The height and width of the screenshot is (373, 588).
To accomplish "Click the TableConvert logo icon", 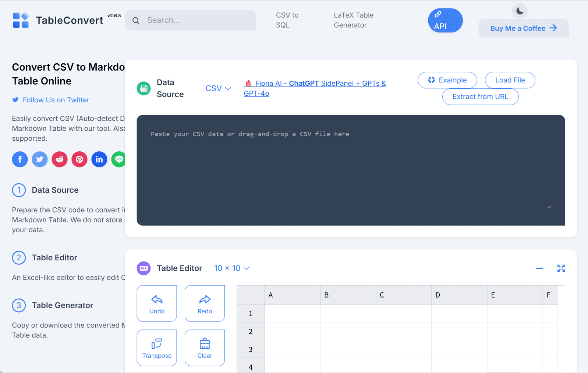I will (21, 20).
